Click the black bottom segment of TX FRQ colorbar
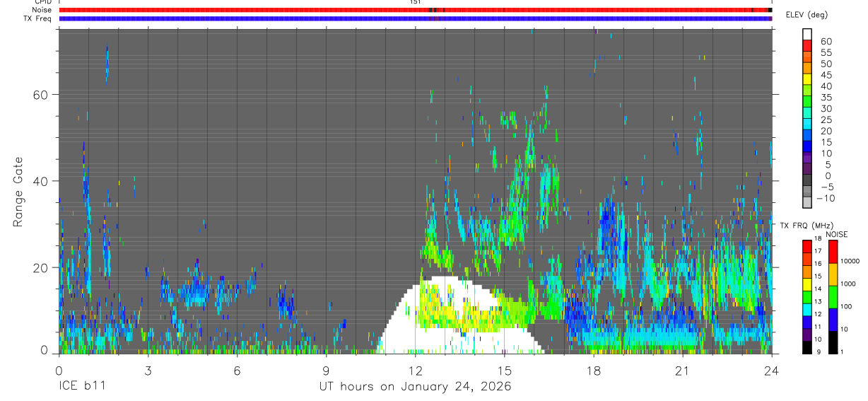Viewport: 868px width, 401px height. click(807, 347)
